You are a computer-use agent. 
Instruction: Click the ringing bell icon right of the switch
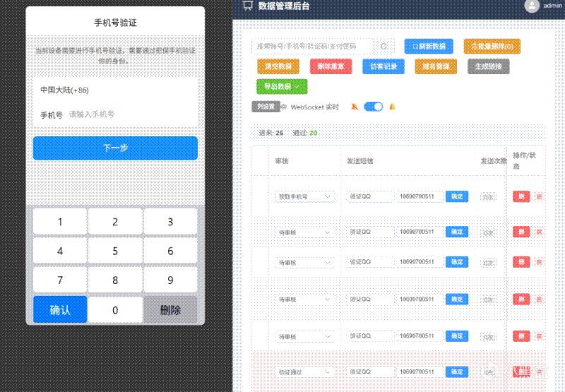[x=393, y=107]
